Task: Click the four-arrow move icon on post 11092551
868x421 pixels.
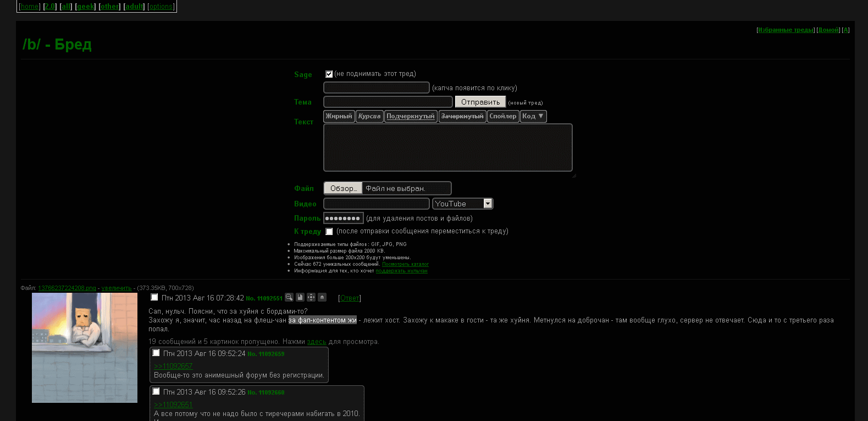Action: 311,297
